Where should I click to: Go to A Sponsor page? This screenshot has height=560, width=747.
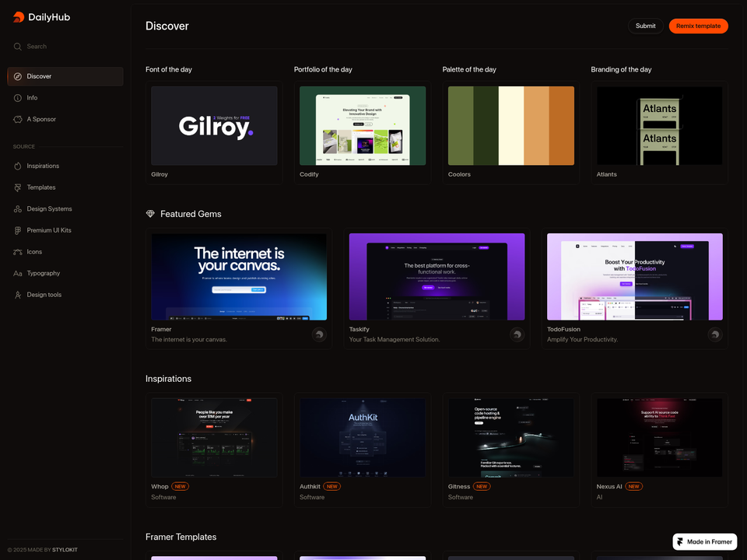65,119
